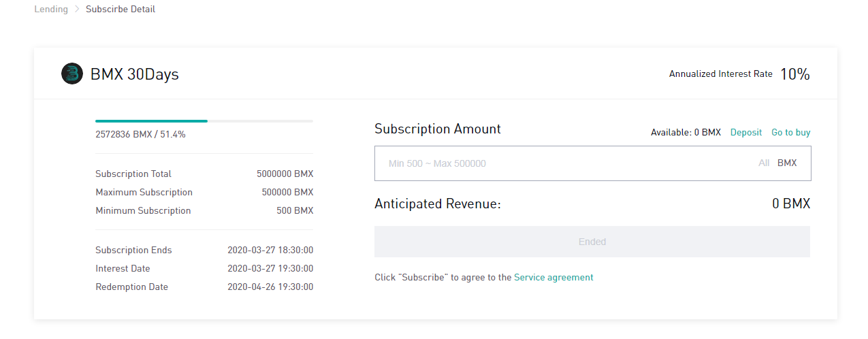Go back to Lending breadcrumb

click(51, 10)
